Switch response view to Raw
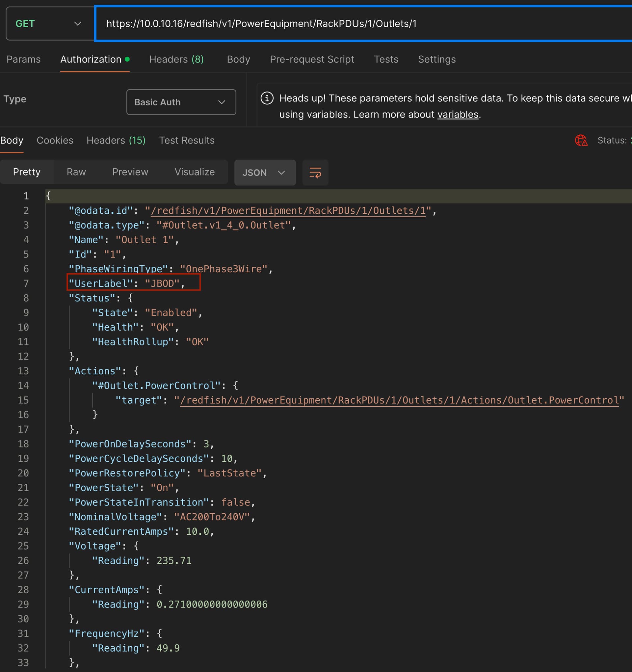This screenshot has height=672, width=632. tap(76, 172)
